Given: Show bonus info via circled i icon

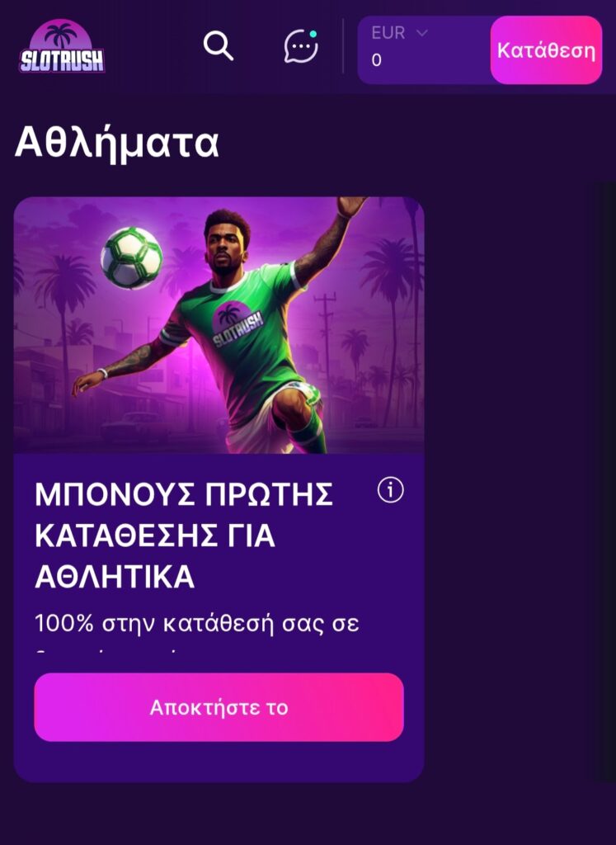Looking at the screenshot, I should coord(390,490).
